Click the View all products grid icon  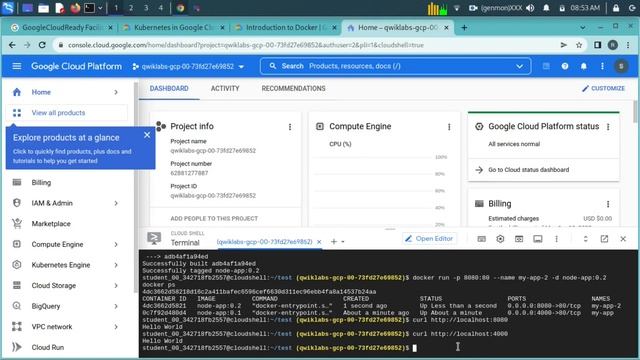[17, 113]
